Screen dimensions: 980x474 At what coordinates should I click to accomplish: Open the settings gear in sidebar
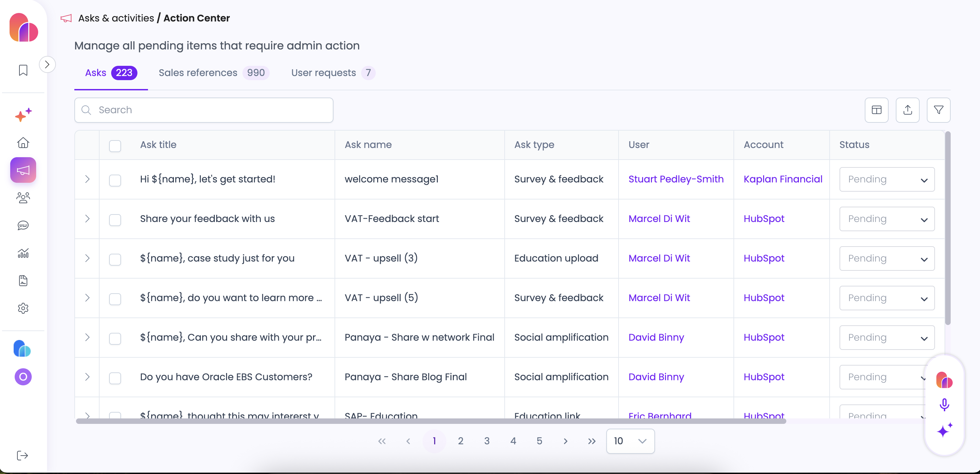pyautogui.click(x=23, y=308)
